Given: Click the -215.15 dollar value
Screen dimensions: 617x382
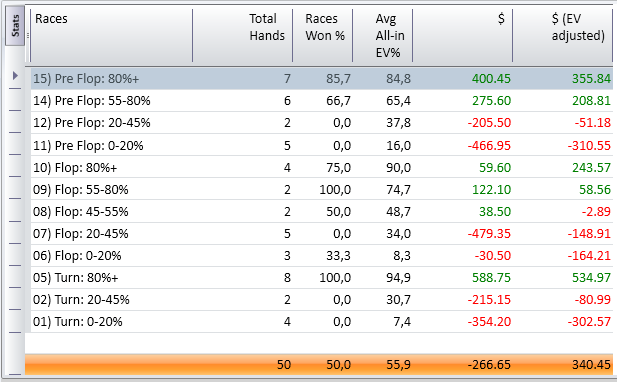Looking at the screenshot, I should point(489,300).
